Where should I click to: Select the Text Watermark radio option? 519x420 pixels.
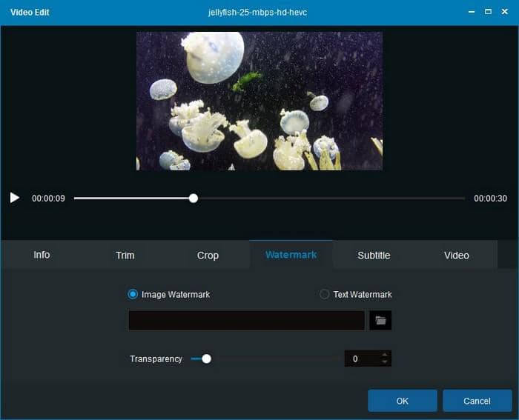coord(325,294)
